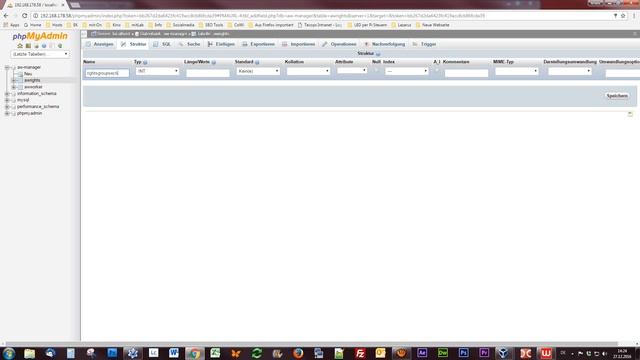Viewport: 640px width, 360px height.
Task: Toggle the A_I auto-increment checkbox
Action: pyautogui.click(x=437, y=71)
